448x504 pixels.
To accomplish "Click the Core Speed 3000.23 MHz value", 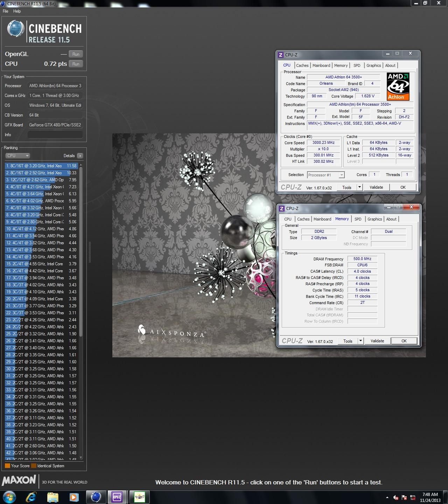I will (324, 143).
